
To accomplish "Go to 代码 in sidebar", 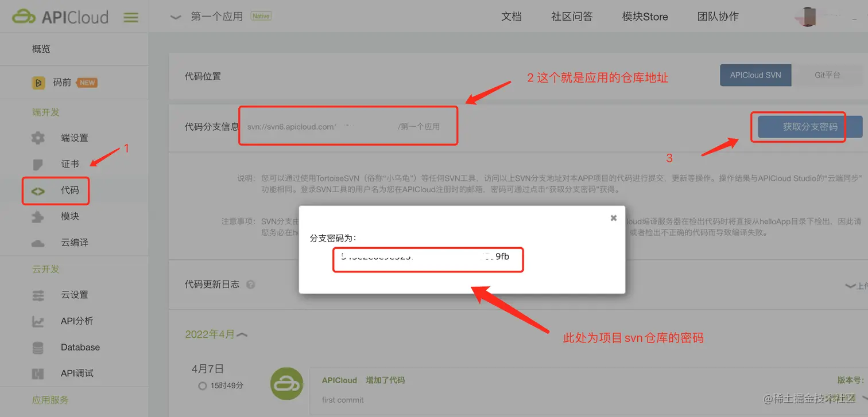I will click(x=70, y=190).
